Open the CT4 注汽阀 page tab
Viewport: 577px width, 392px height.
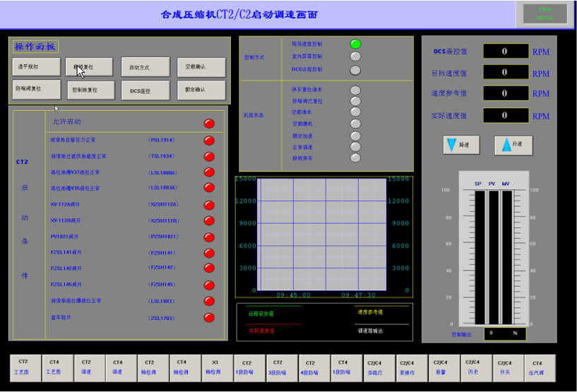(x=537, y=367)
